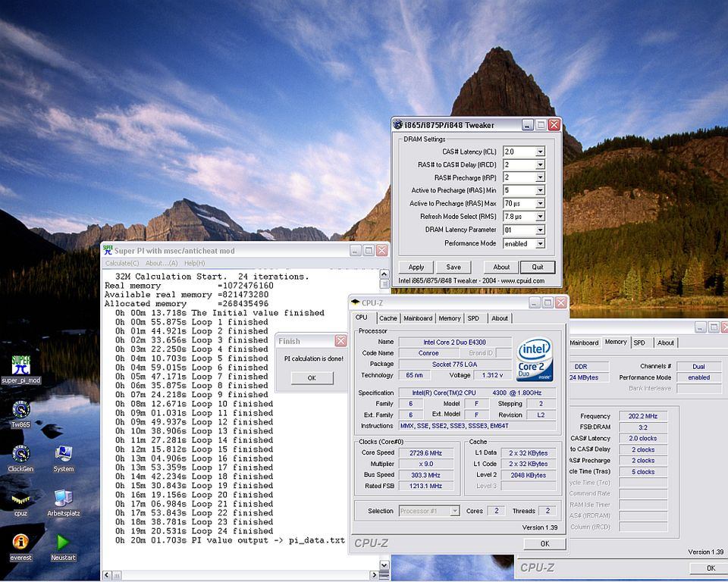Click the Neustart desktop shortcut
The height and width of the screenshot is (582, 728).
coord(64,548)
